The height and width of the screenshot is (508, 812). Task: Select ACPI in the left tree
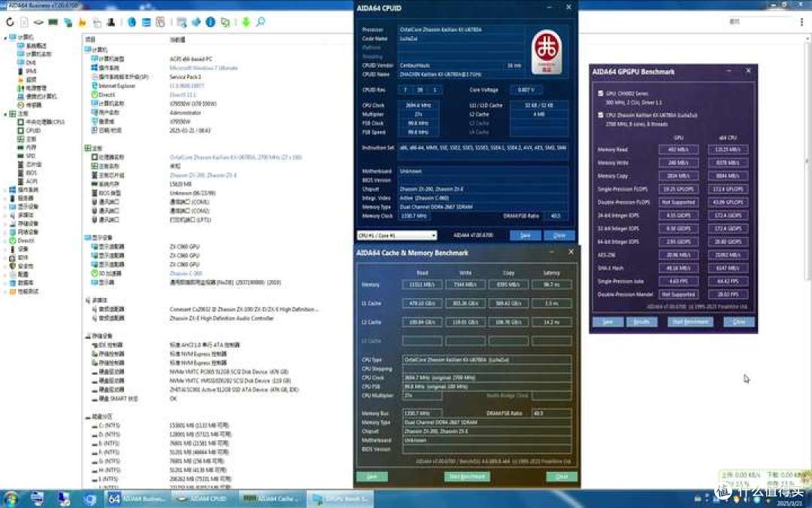click(32, 181)
